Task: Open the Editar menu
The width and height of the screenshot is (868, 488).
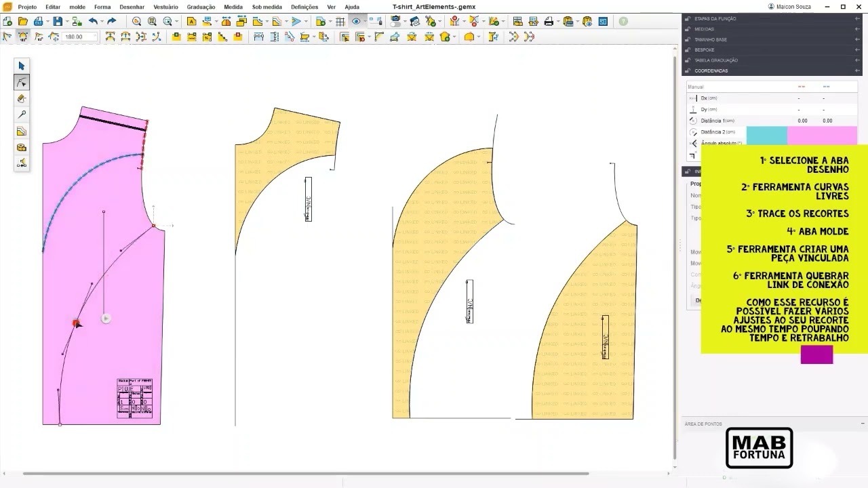Action: (53, 7)
